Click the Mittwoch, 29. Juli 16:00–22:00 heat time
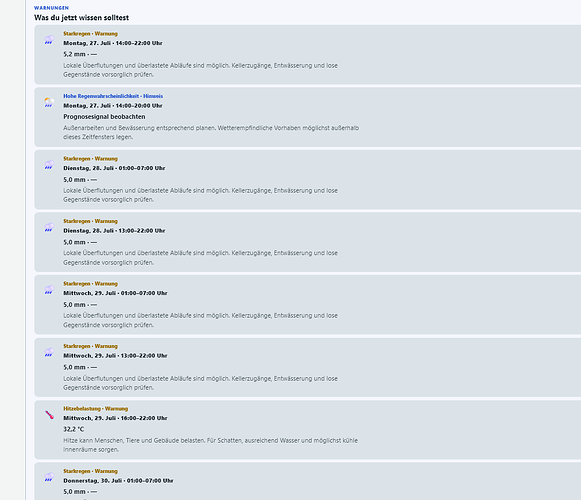581x500 pixels. (x=115, y=418)
